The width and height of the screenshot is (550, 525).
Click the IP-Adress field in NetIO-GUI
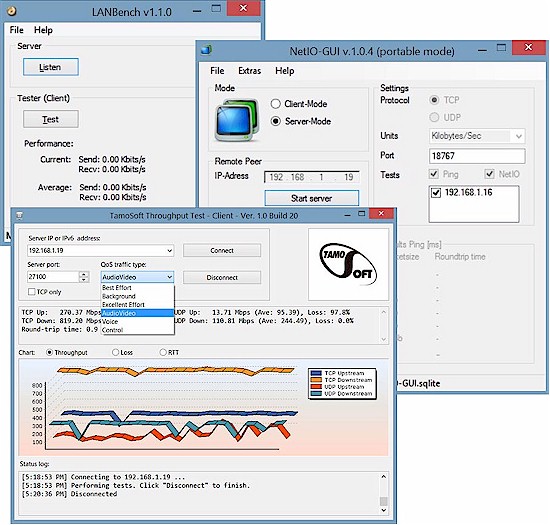(x=312, y=177)
